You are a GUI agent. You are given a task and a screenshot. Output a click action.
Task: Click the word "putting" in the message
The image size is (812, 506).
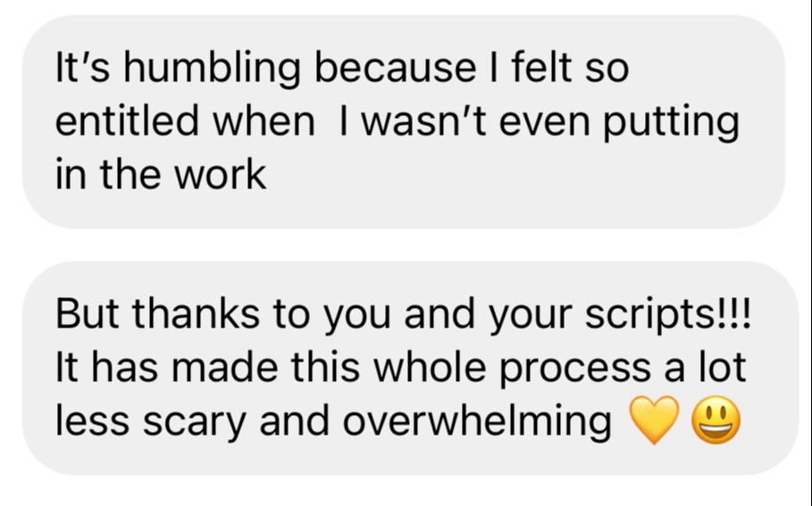(671, 123)
